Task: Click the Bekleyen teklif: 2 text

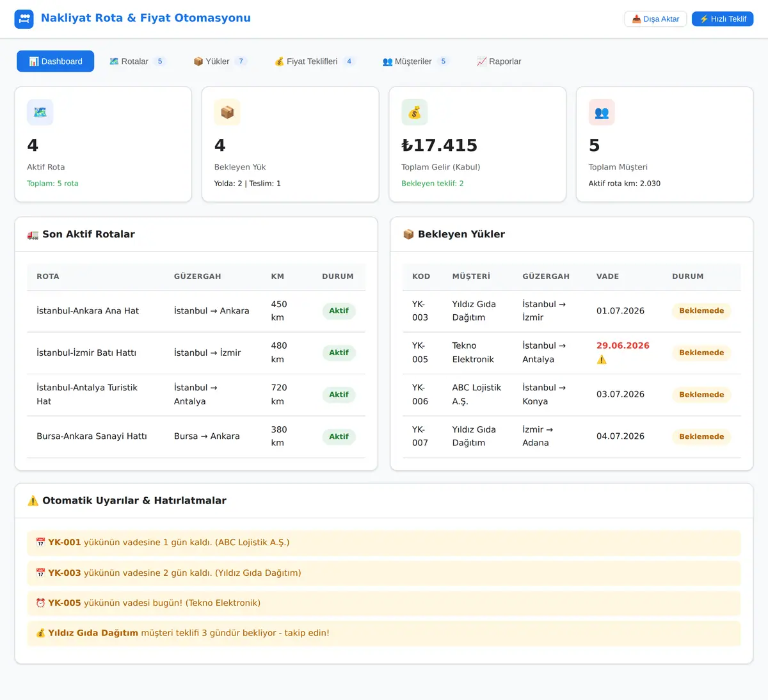Action: (x=433, y=184)
